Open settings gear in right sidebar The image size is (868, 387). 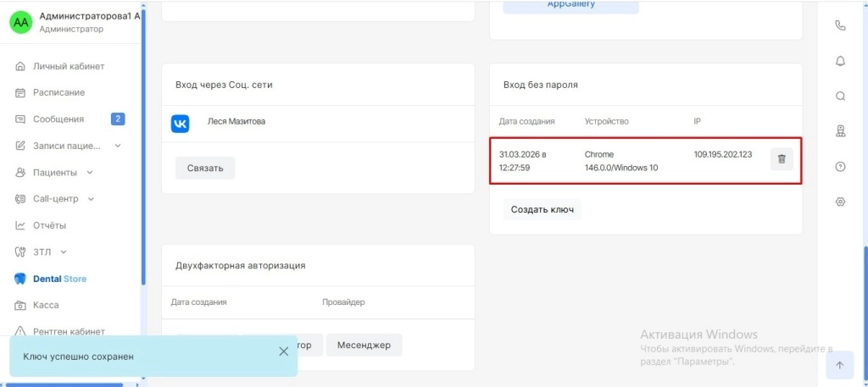[x=840, y=202]
